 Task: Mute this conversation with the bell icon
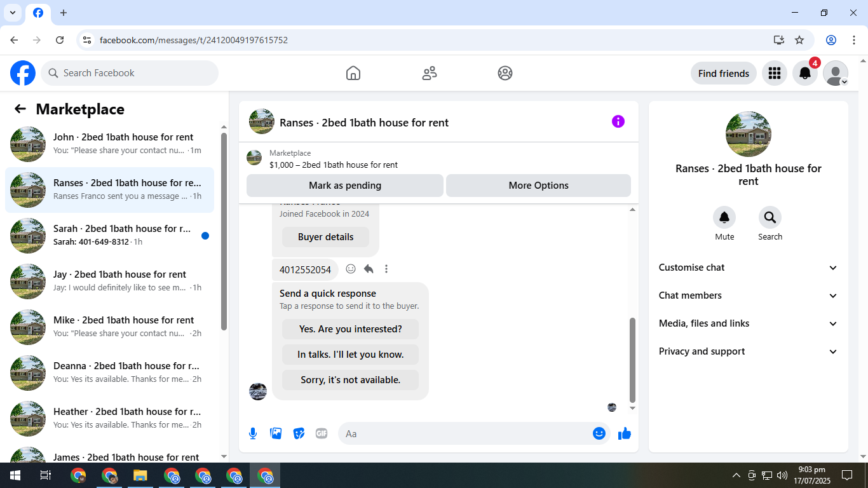tap(724, 217)
